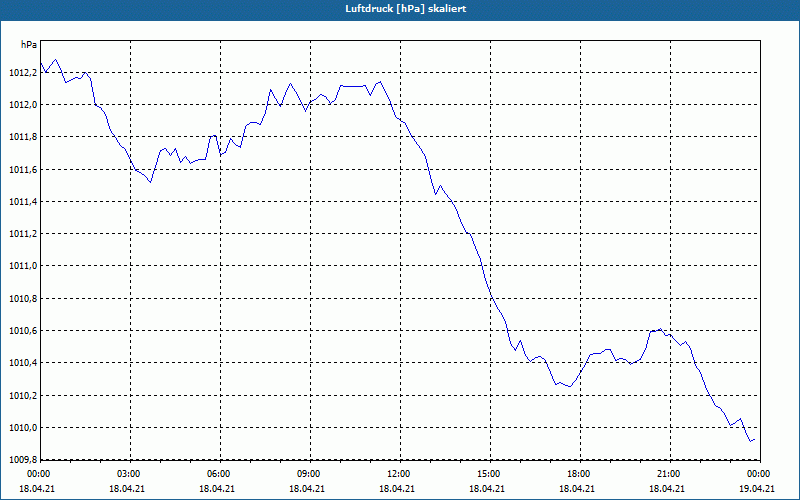Viewport: 800px width, 500px height.
Task: Click the 1011,8 y-axis label
Action: [23, 137]
